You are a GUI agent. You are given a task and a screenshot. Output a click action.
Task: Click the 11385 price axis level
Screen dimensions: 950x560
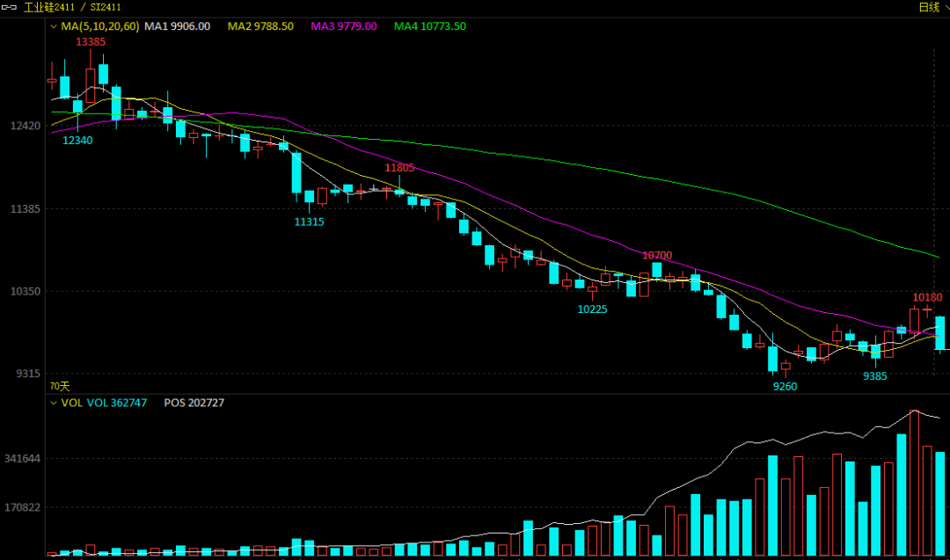click(x=26, y=209)
